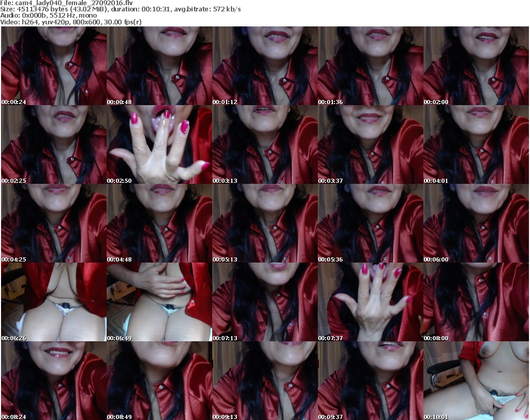Click the Audio codec info line
530x420 pixels.
[48, 16]
